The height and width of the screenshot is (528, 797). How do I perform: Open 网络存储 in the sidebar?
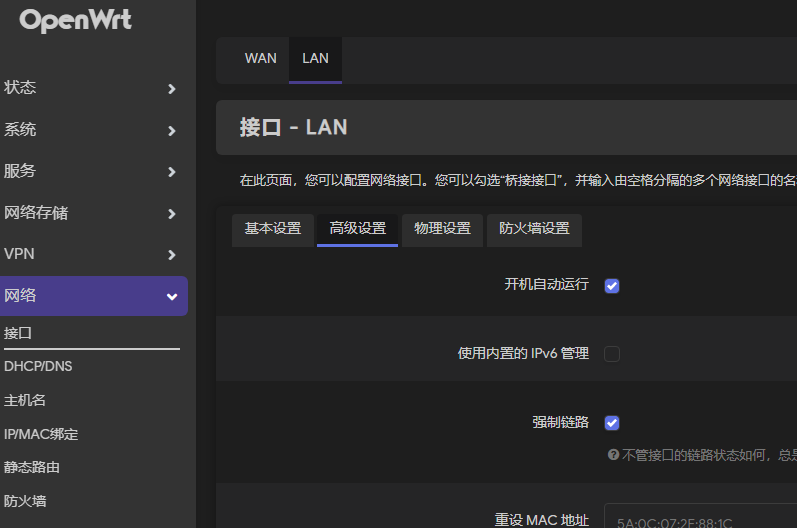(x=36, y=212)
